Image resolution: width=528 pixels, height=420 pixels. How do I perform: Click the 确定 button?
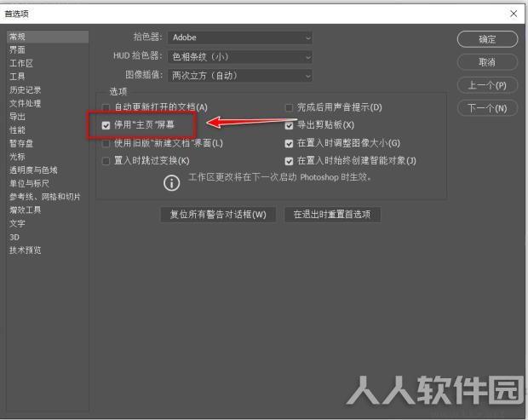(x=487, y=39)
